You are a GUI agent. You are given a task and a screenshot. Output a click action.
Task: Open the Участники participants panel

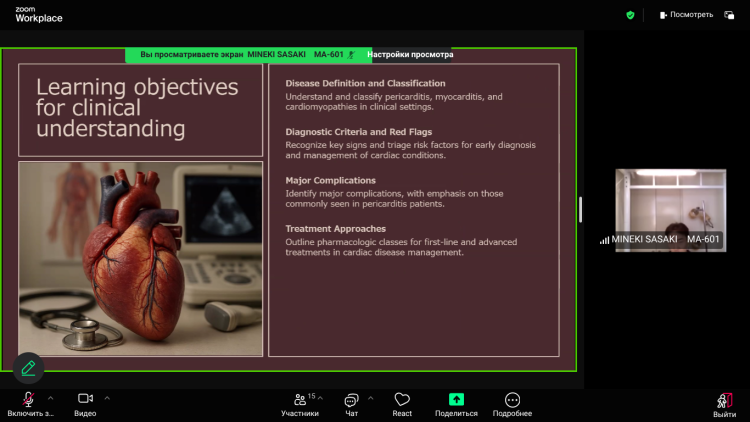pyautogui.click(x=299, y=399)
